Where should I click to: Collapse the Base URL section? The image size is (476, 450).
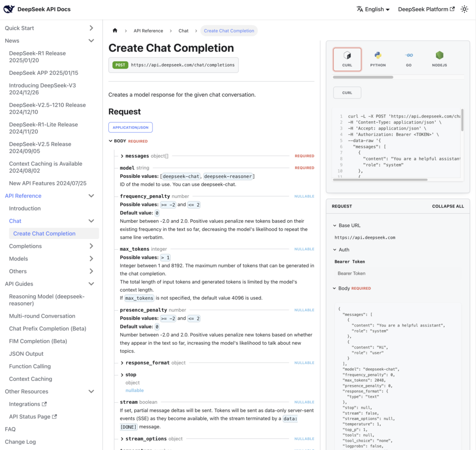point(336,225)
